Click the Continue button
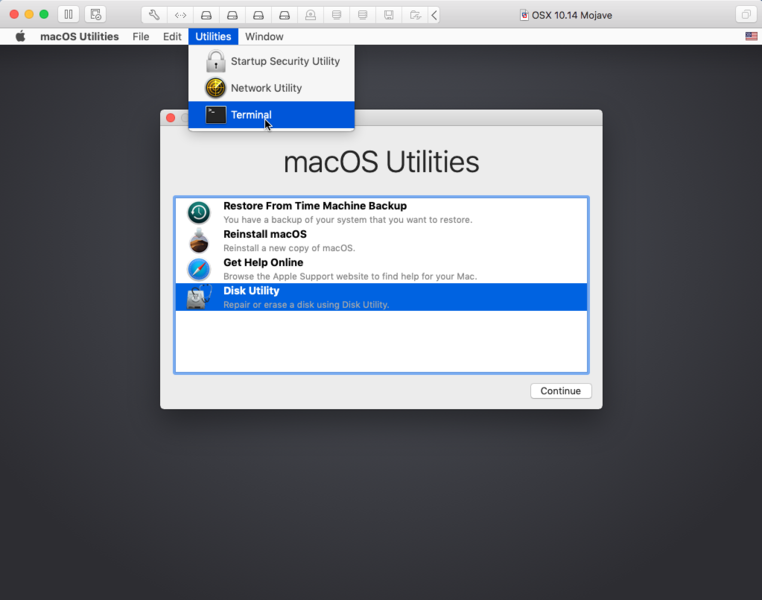Image resolution: width=762 pixels, height=600 pixels. pyautogui.click(x=561, y=391)
